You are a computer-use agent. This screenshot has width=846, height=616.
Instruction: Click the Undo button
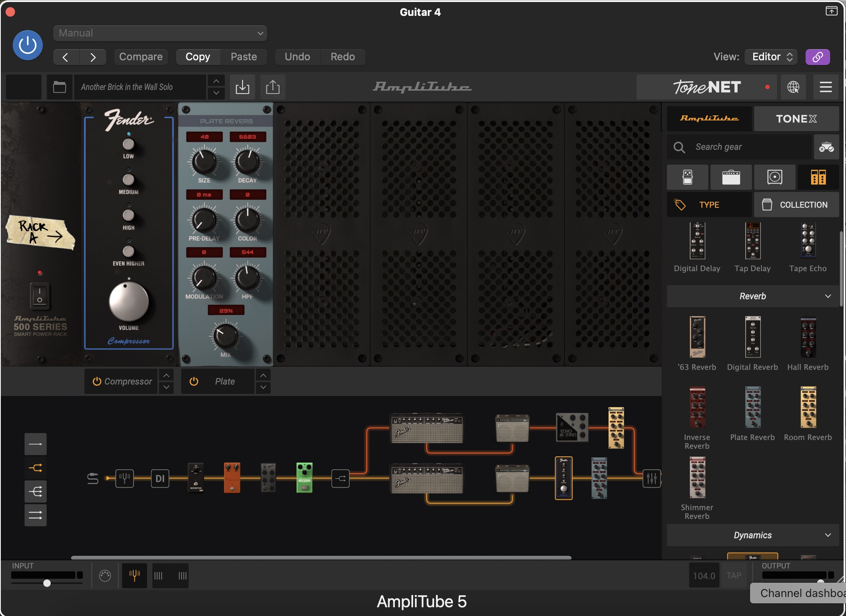[x=297, y=57]
